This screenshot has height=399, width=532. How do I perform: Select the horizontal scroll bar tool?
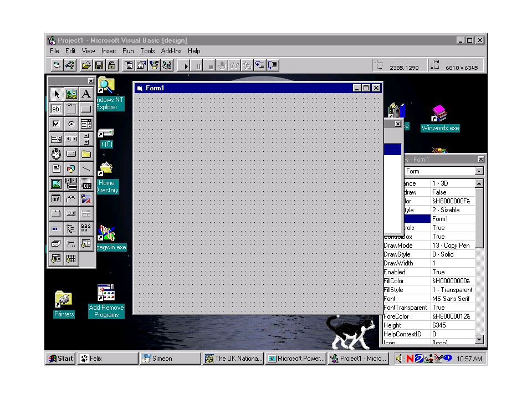(x=71, y=139)
